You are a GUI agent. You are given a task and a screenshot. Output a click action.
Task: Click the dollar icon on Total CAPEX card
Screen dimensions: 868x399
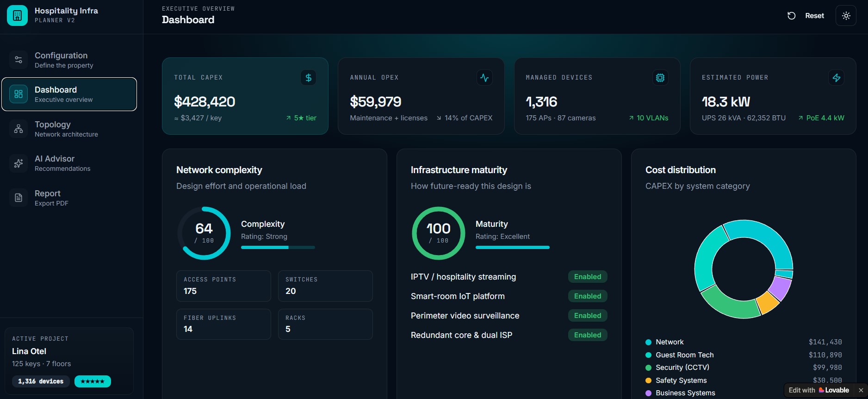point(308,78)
